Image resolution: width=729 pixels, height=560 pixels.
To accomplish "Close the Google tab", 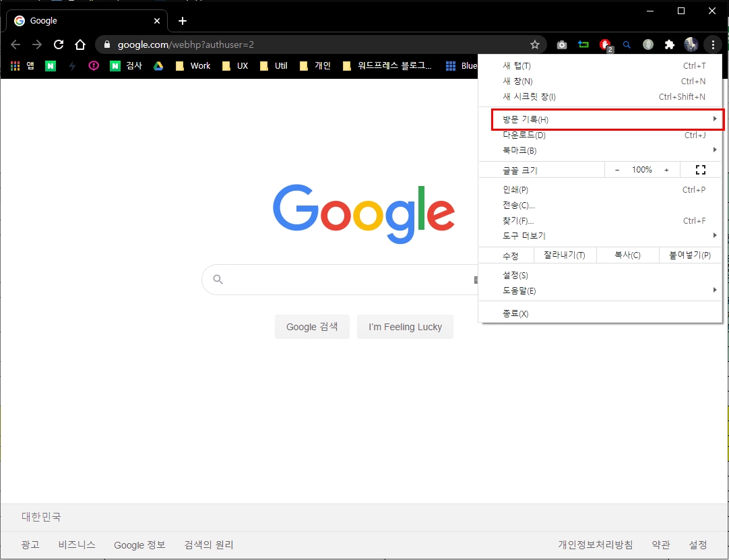I will pos(157,20).
